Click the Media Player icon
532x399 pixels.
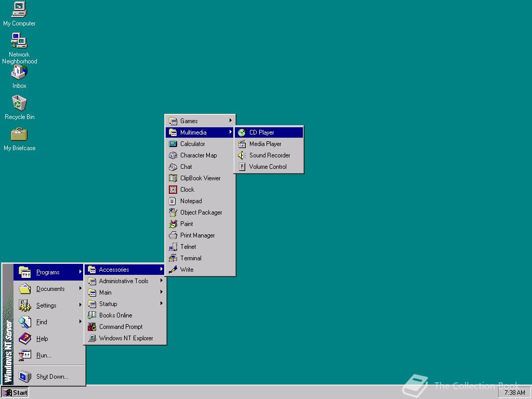pos(242,144)
